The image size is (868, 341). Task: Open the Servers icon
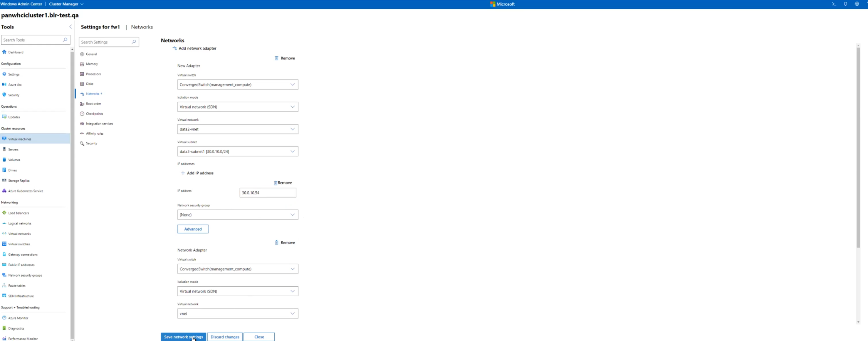coord(4,149)
